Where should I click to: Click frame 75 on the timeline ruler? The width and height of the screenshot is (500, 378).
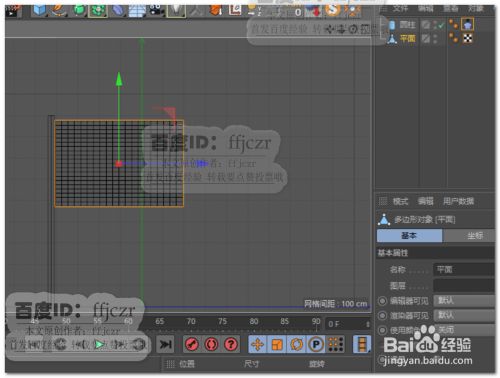tap(222, 321)
